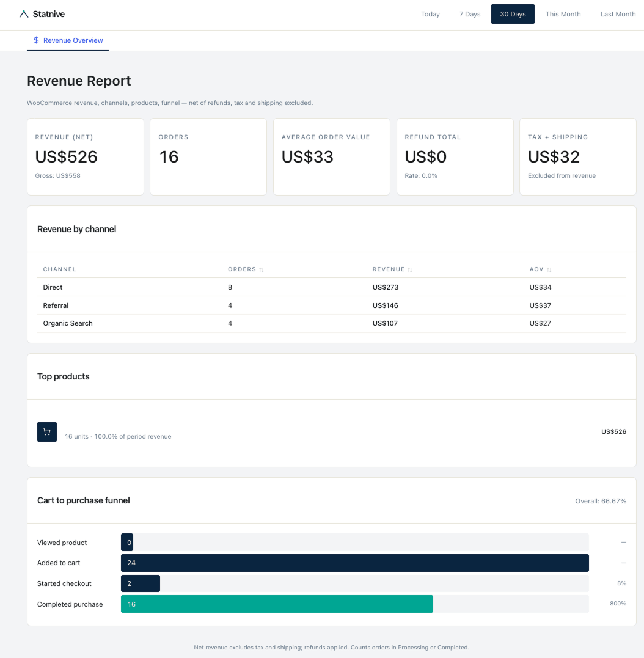The height and width of the screenshot is (658, 644).
Task: Click Organic Search revenue US$107
Action: pos(385,324)
